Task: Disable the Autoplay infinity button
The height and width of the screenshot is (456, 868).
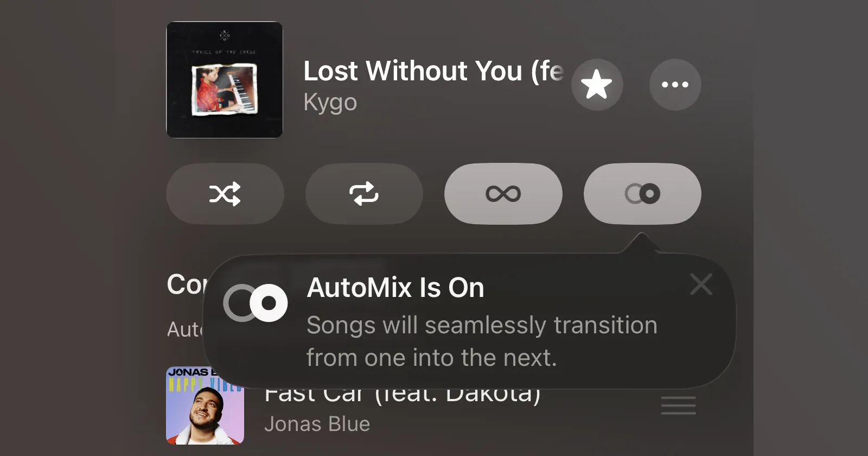Action: [503, 194]
